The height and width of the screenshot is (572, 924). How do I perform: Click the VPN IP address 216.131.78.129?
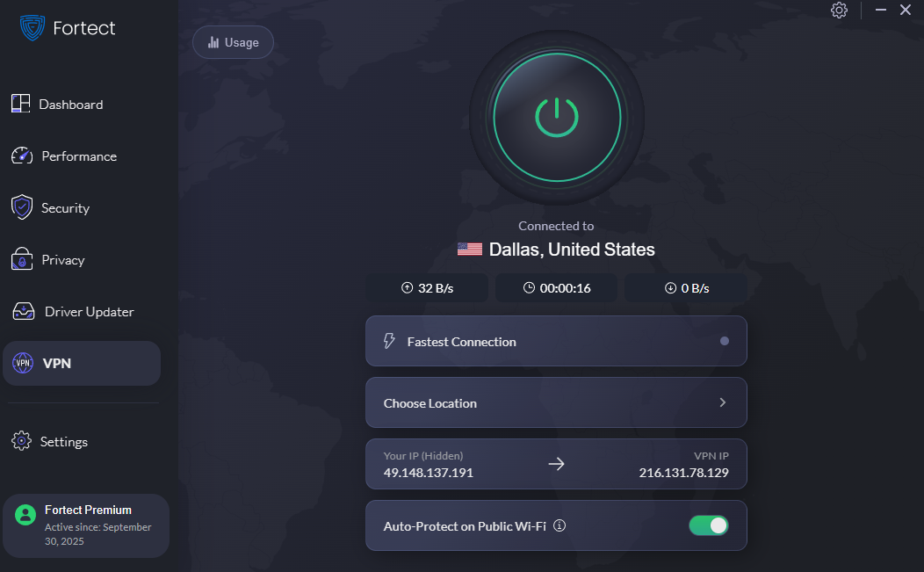click(x=683, y=473)
